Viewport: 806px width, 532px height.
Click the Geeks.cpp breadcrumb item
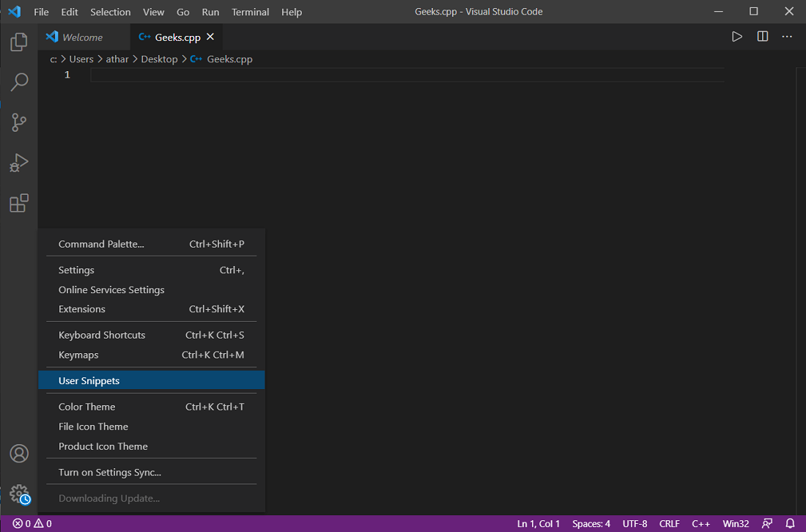[x=221, y=59]
